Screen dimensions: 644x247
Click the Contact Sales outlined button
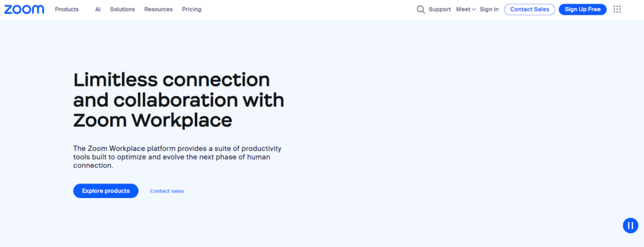(530, 9)
